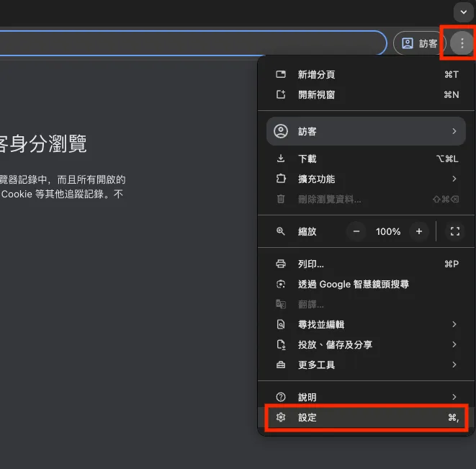Screen dimensions: 476x469
Task: Click the avatar icon in 訪客 row
Action: (281, 131)
